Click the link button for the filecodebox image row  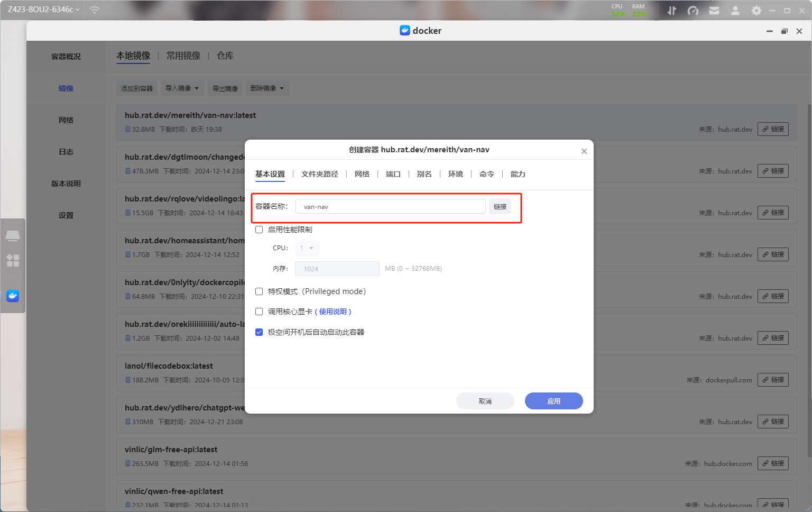tap(773, 380)
